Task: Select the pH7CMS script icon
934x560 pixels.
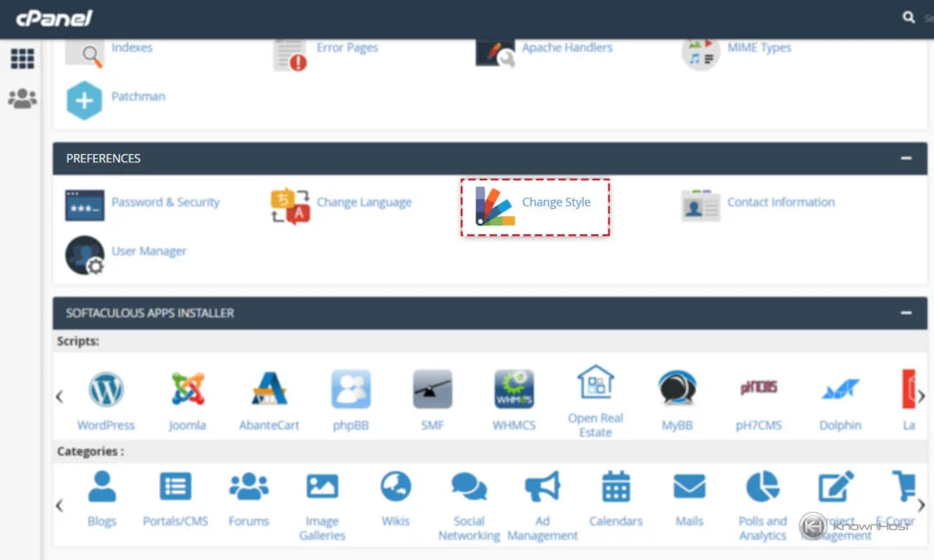Action: click(759, 388)
